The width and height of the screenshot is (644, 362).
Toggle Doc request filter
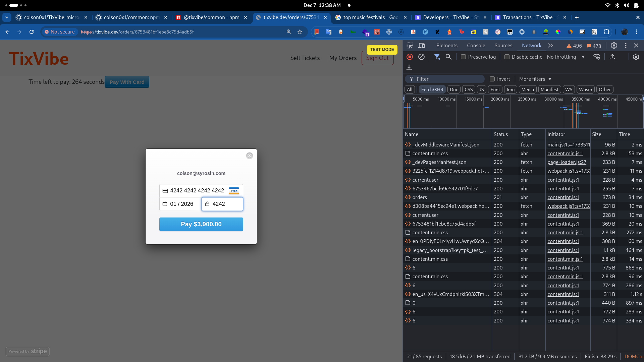click(x=454, y=89)
